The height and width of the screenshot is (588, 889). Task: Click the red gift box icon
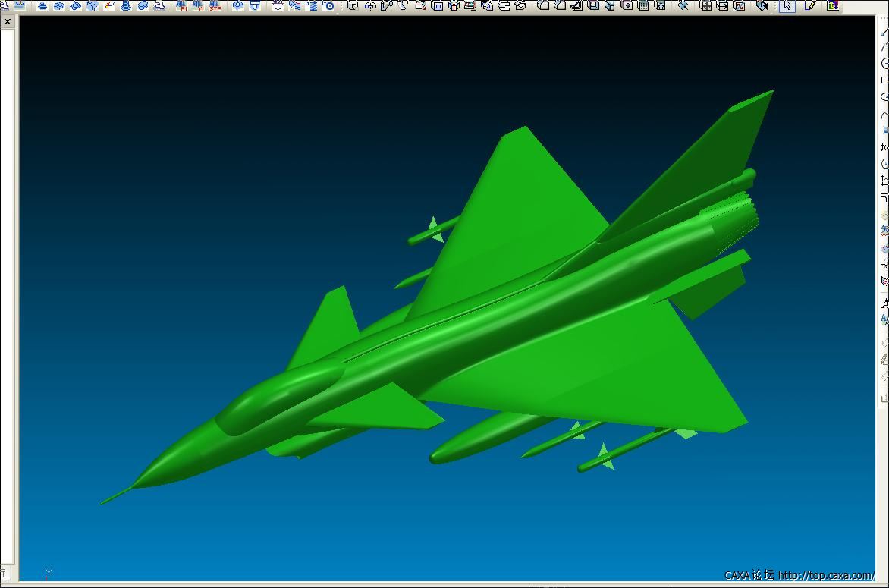tap(454, 5)
